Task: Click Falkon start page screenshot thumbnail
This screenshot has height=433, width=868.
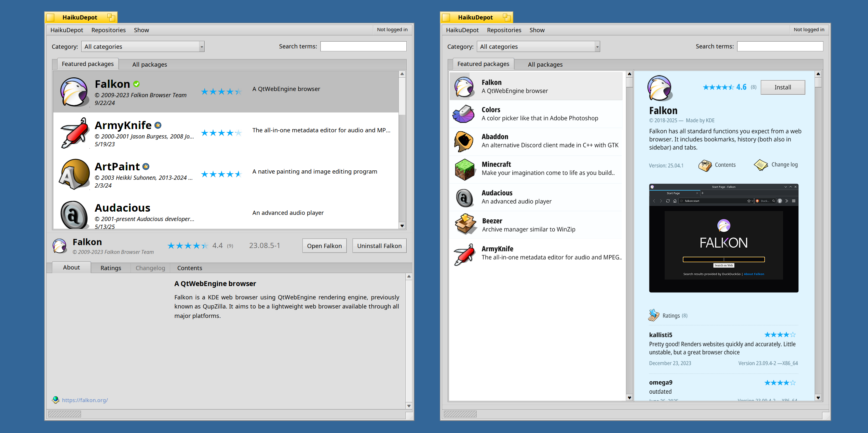Action: tap(724, 238)
